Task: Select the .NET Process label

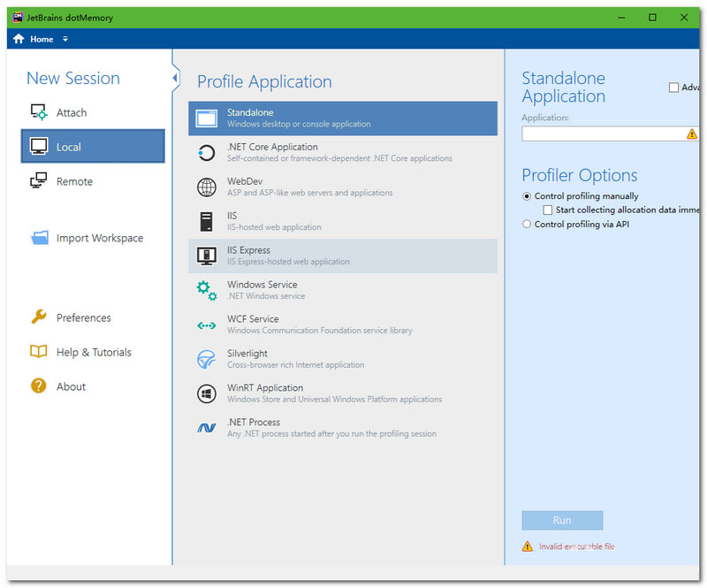Action: pyautogui.click(x=254, y=422)
